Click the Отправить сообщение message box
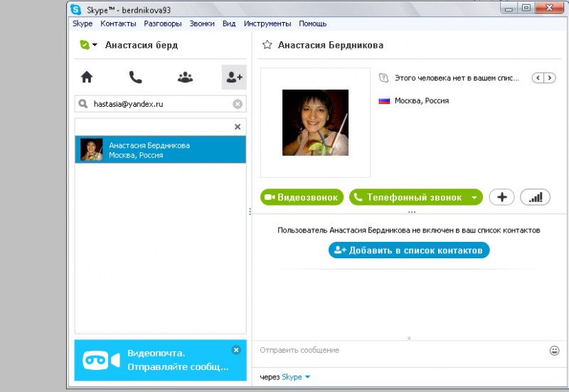Viewport: 569px width, 392px height. coord(401,350)
